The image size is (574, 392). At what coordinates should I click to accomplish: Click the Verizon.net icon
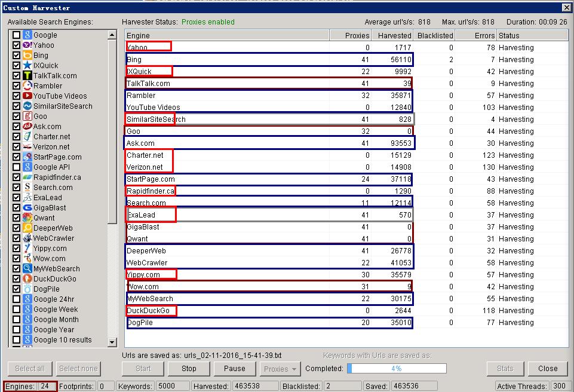tap(27, 146)
